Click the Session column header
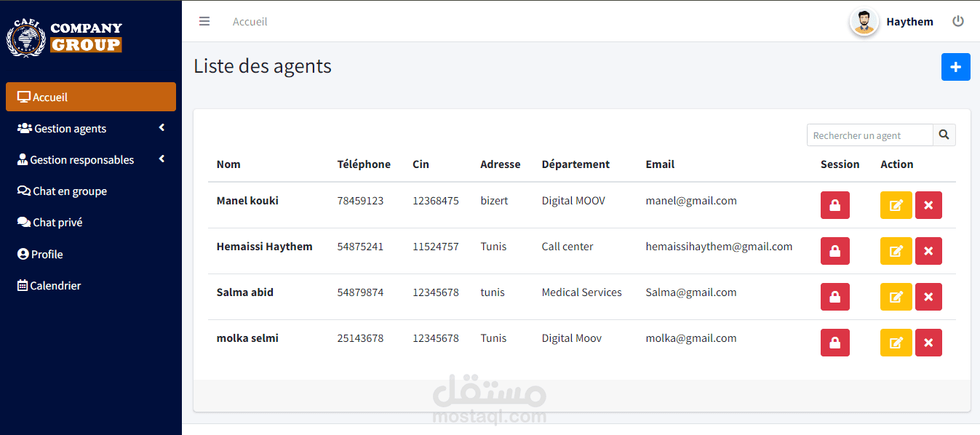The width and height of the screenshot is (980, 435). coord(840,164)
